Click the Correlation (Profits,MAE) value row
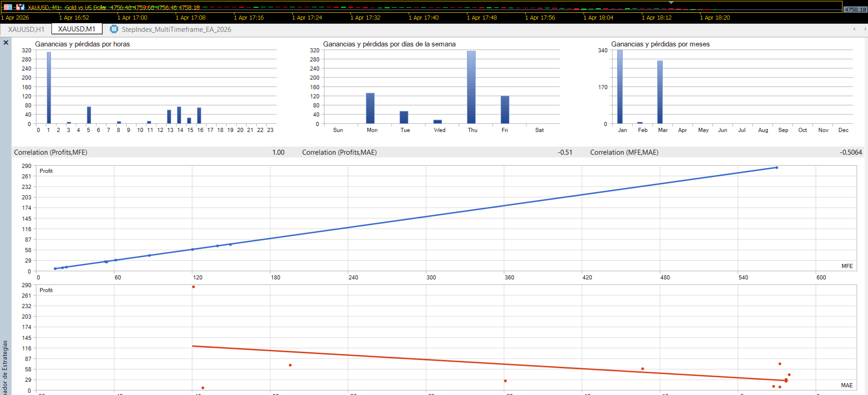Screen dimensions: 868x395 click(x=437, y=152)
